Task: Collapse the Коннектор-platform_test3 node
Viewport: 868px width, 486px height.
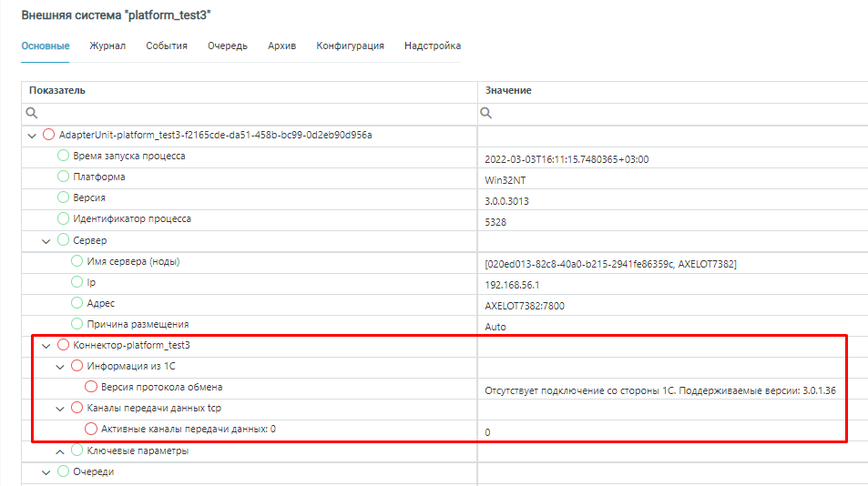Action: coord(46,345)
